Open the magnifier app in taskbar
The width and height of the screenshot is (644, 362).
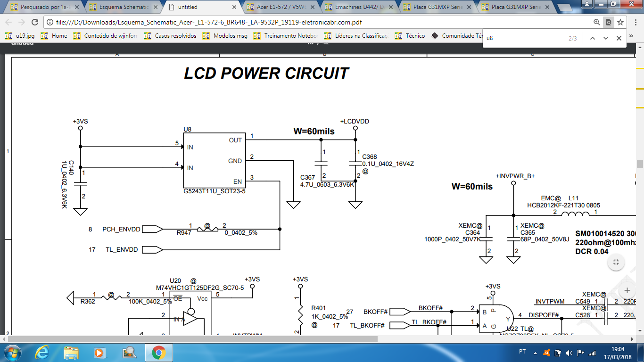click(x=128, y=353)
